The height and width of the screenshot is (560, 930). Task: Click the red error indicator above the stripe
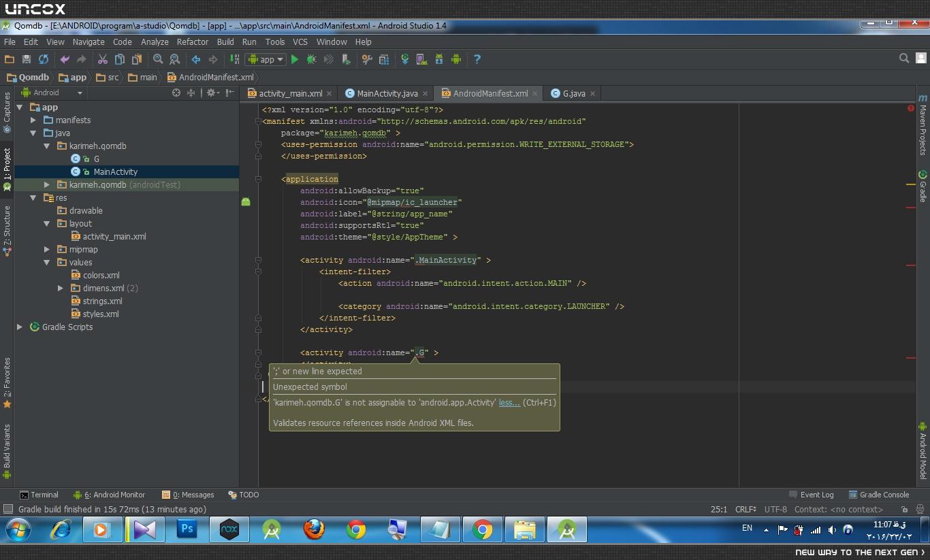[x=911, y=108]
